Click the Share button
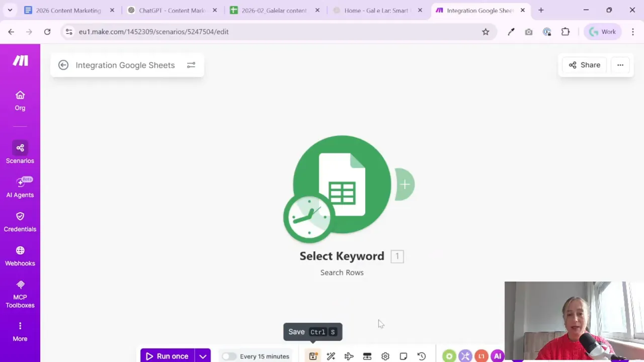Viewport: 644px width, 362px height. [x=585, y=65]
